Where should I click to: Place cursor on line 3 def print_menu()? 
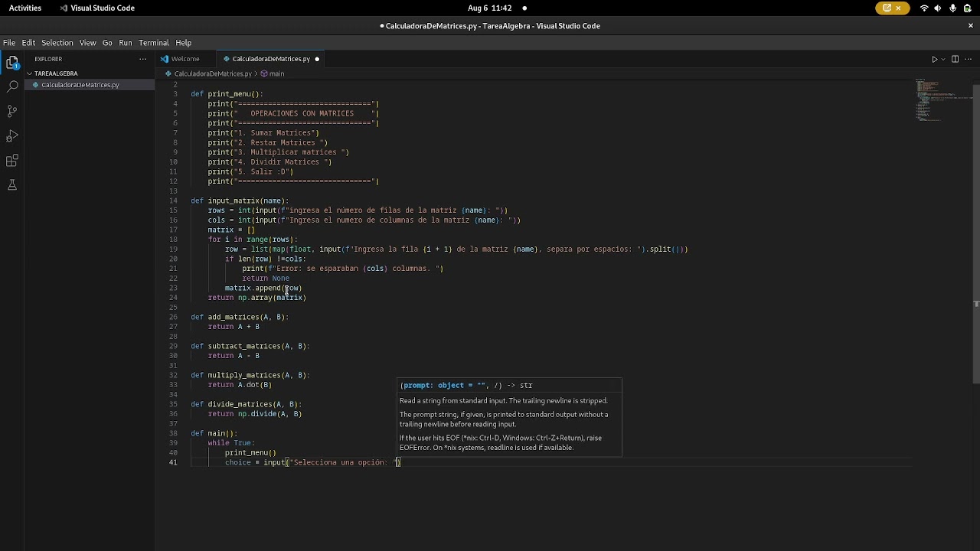pyautogui.click(x=227, y=94)
